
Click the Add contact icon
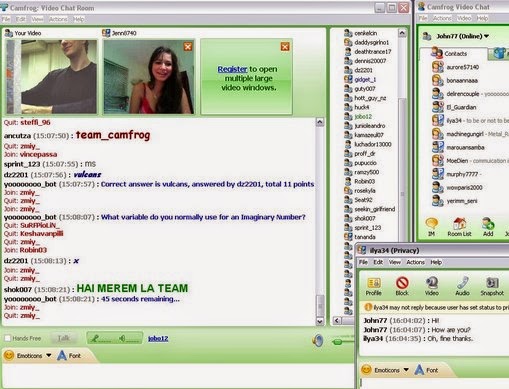point(488,227)
